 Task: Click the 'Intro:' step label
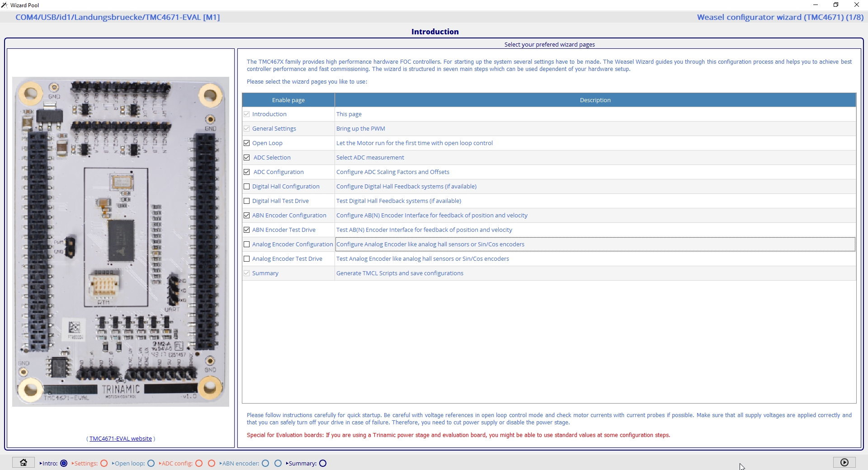click(x=49, y=463)
